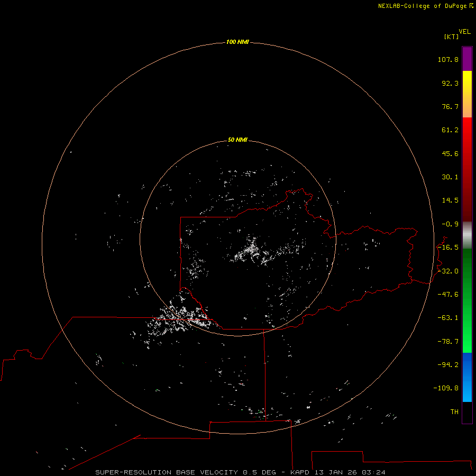The width and height of the screenshot is (476, 476).
Task: Click the -63.1 legend value
Action: [448, 318]
